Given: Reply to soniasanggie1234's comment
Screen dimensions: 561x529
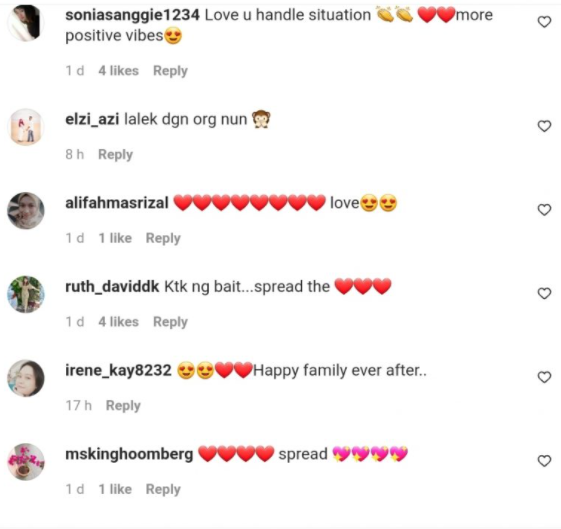Looking at the screenshot, I should pos(170,71).
